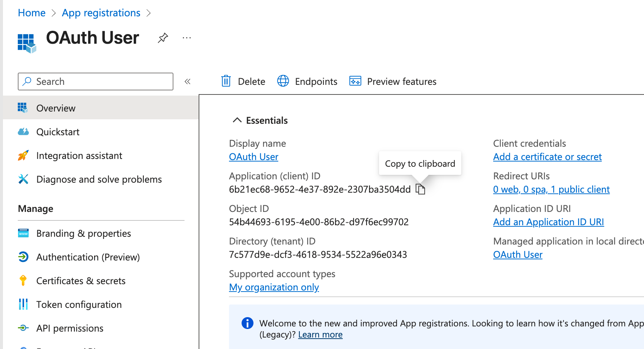Open the OAuth User display name link
Image resolution: width=644 pixels, height=349 pixels.
click(254, 157)
